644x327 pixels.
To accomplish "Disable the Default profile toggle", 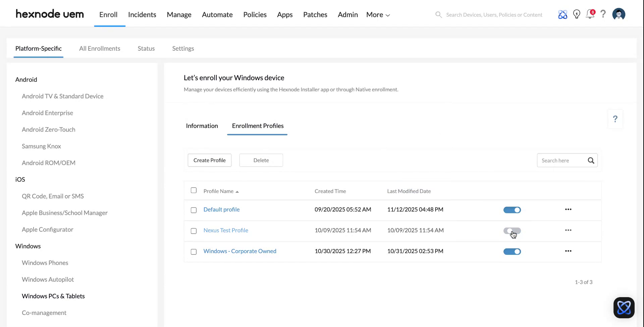I will tap(512, 210).
